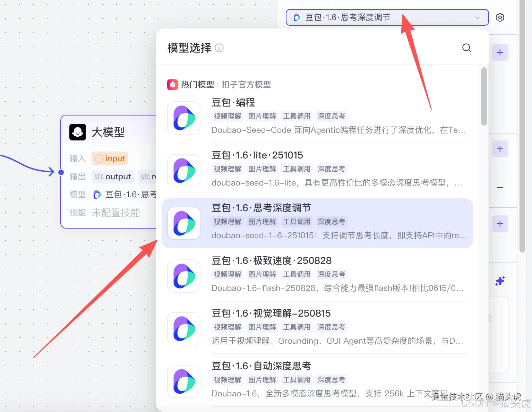The image size is (532, 412).
Task: Click the AI sparkle icon on the right panel
Action: click(x=500, y=281)
